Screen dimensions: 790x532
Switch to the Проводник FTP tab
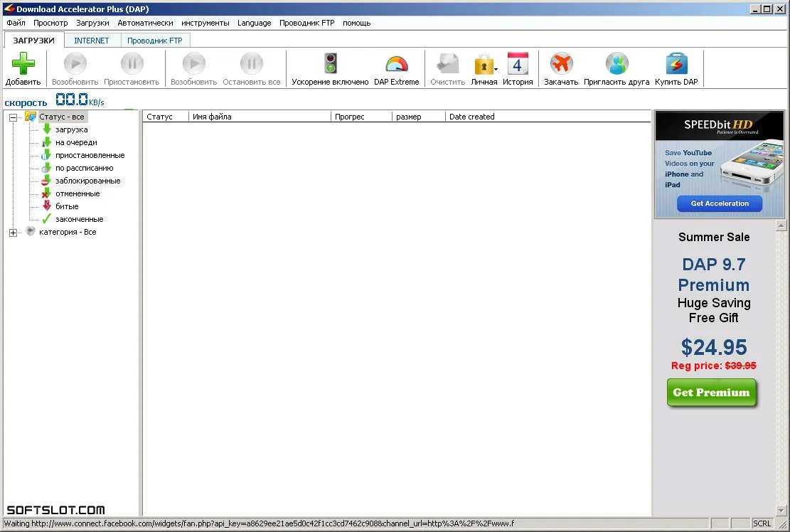click(x=155, y=41)
